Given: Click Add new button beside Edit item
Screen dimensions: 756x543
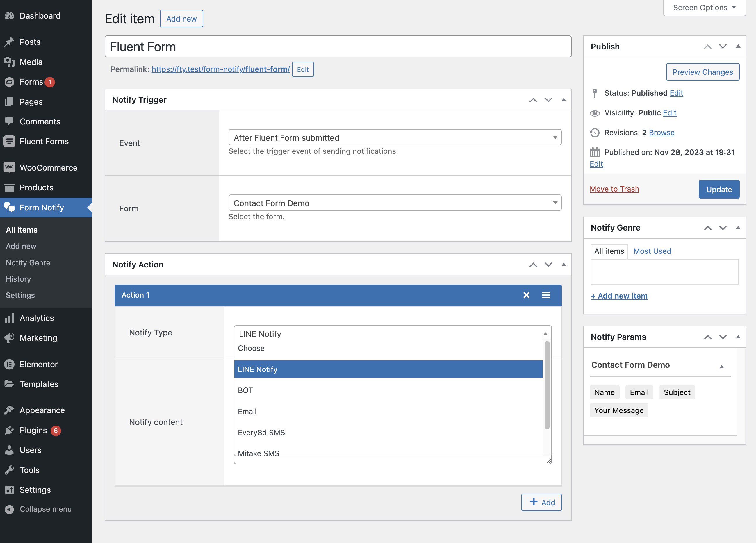Looking at the screenshot, I should click(181, 19).
